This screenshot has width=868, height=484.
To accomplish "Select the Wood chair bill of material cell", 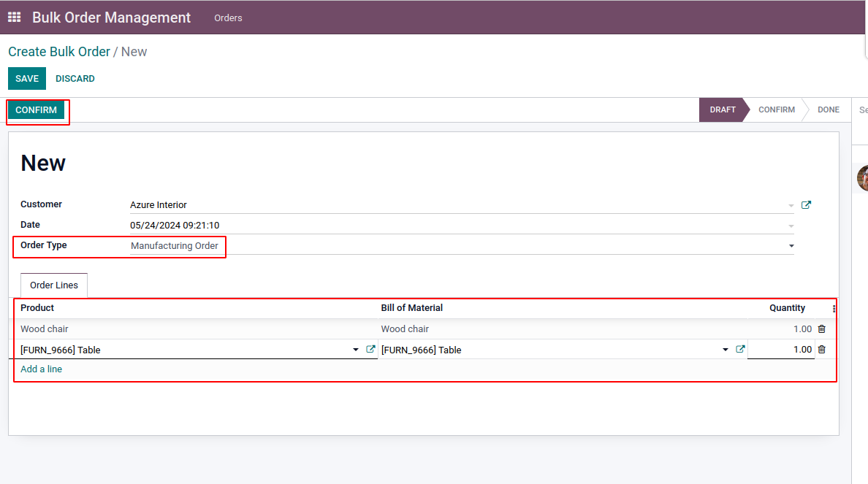I will pyautogui.click(x=563, y=329).
